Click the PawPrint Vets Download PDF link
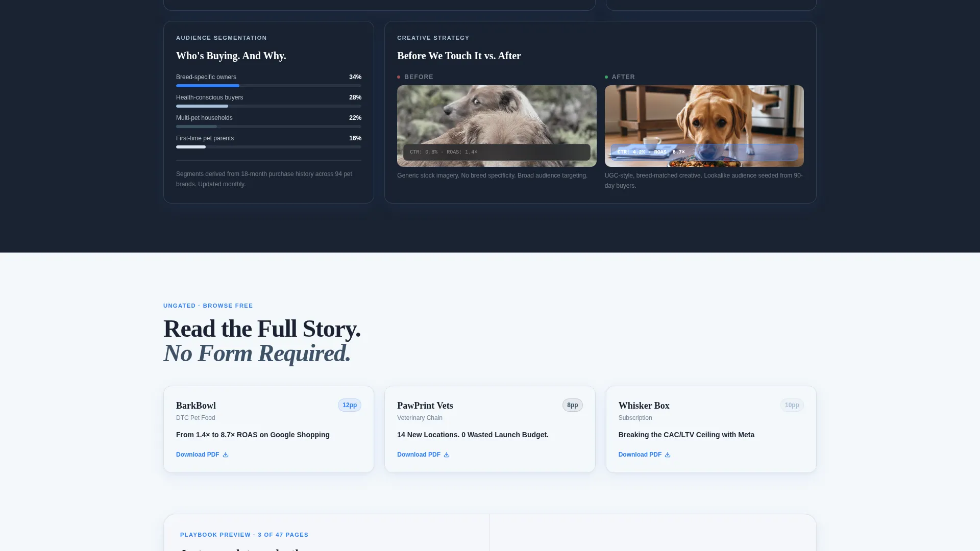This screenshot has width=980, height=551. (x=423, y=455)
